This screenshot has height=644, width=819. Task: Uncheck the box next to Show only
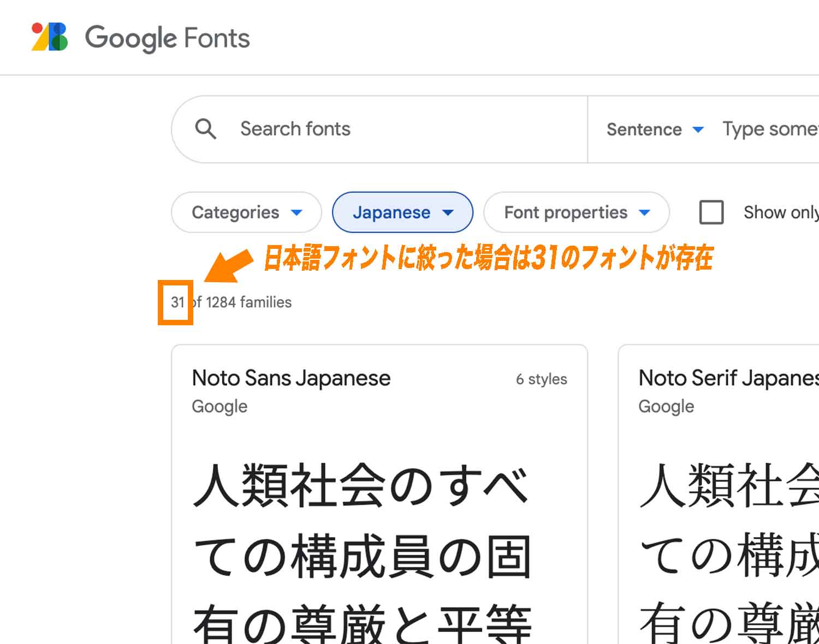click(711, 213)
